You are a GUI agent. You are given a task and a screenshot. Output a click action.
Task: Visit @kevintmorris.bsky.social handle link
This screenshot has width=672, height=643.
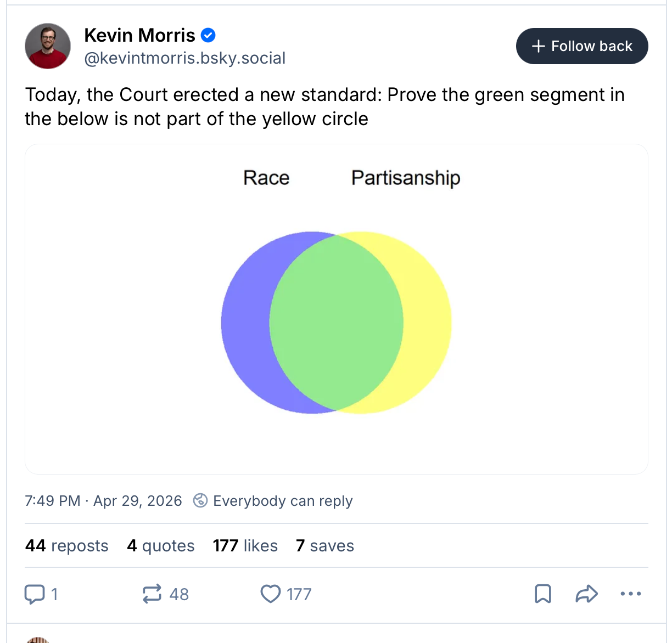185,58
